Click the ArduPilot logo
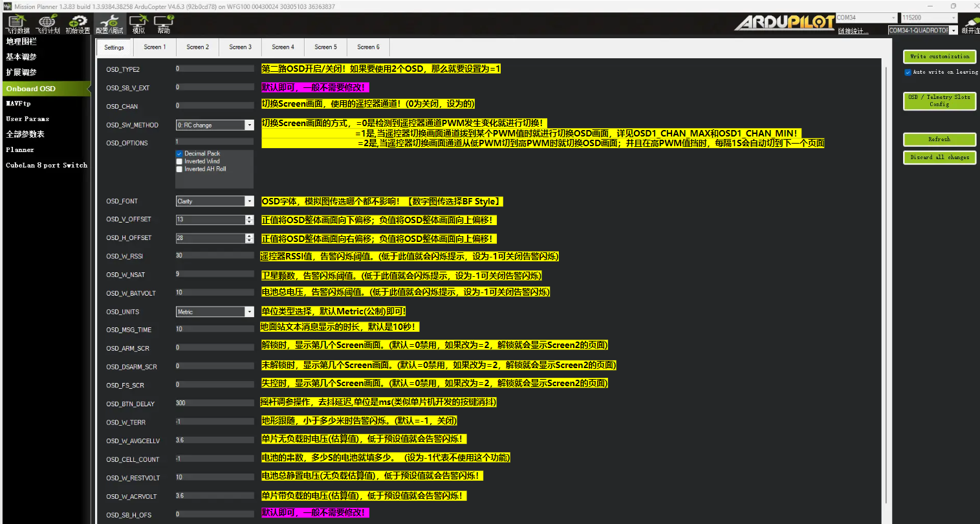Viewport: 980px width, 524px height. click(x=784, y=23)
